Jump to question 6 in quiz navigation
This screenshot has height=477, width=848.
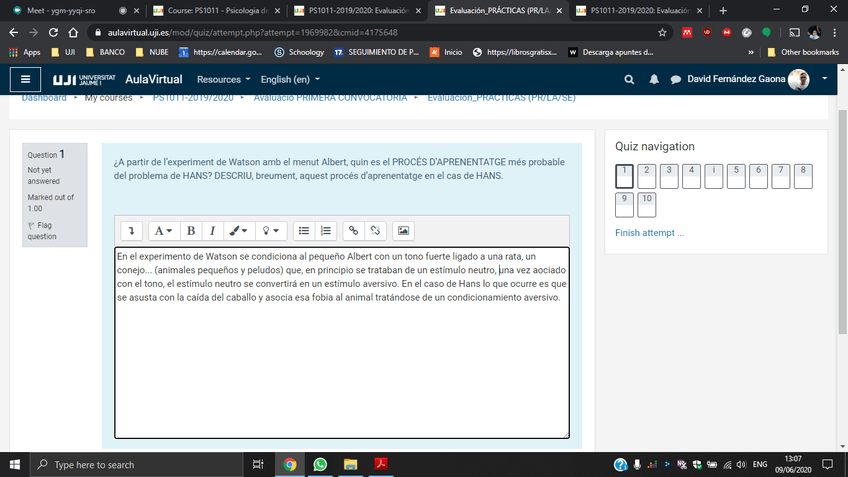pos(758,176)
